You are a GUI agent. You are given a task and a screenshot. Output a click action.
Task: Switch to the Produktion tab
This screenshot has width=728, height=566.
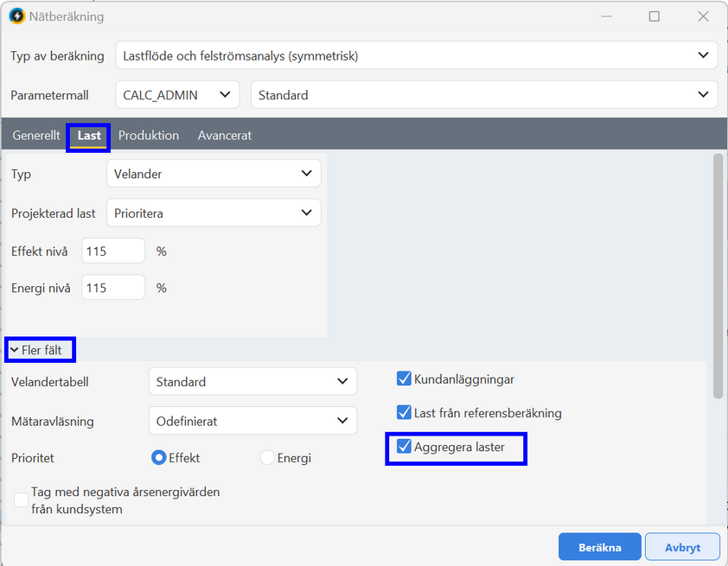point(149,136)
